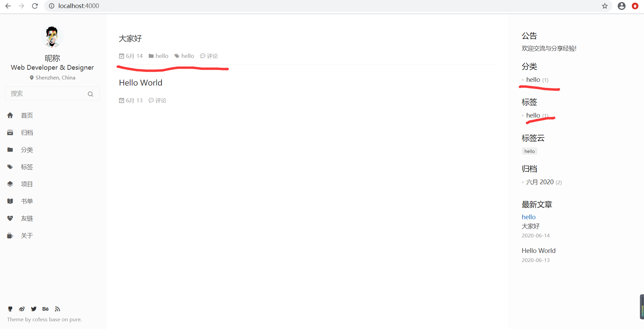Image resolution: width=644 pixels, height=329 pixels.
Task: Click the heart icon beside 友链
Action: click(x=10, y=219)
